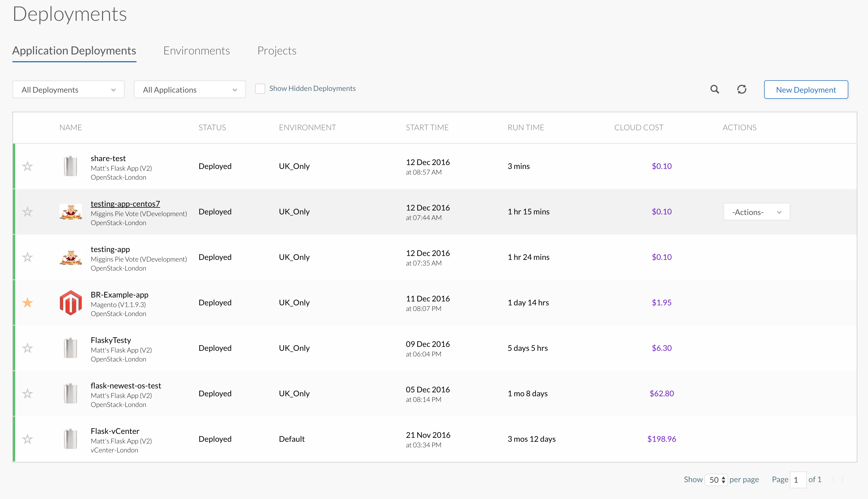The width and height of the screenshot is (868, 499).
Task: Click the flask icon for FlaskyTesty
Action: click(x=71, y=348)
